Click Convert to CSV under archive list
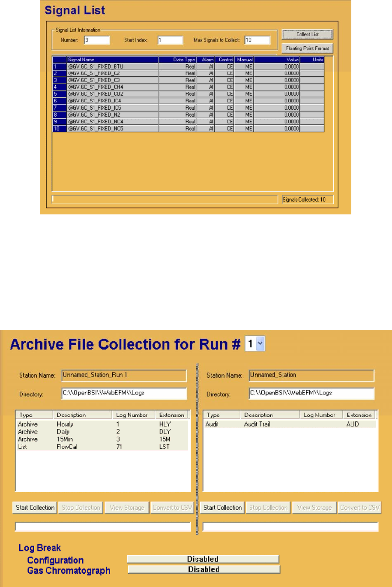Image resolution: width=392 pixels, height=587 pixels. pos(172,508)
